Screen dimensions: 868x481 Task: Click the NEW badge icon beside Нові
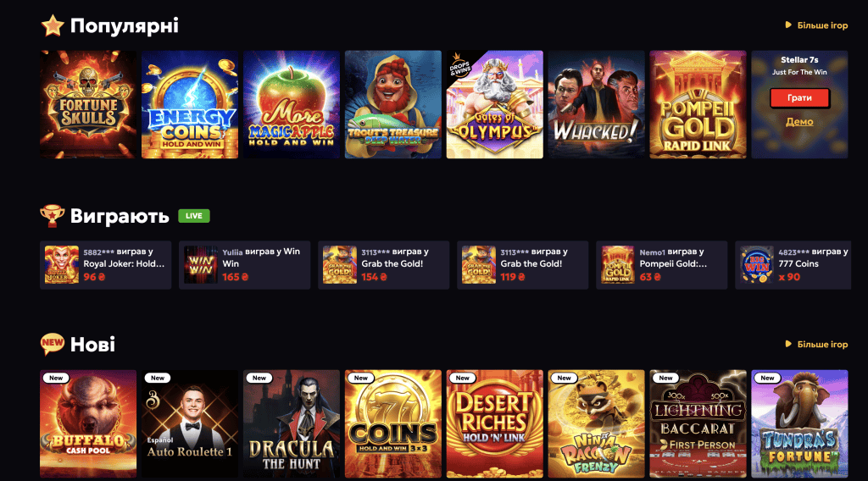(53, 344)
